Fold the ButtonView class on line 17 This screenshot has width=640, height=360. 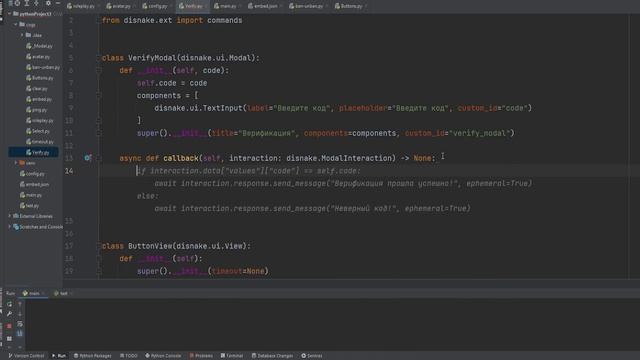[98, 246]
